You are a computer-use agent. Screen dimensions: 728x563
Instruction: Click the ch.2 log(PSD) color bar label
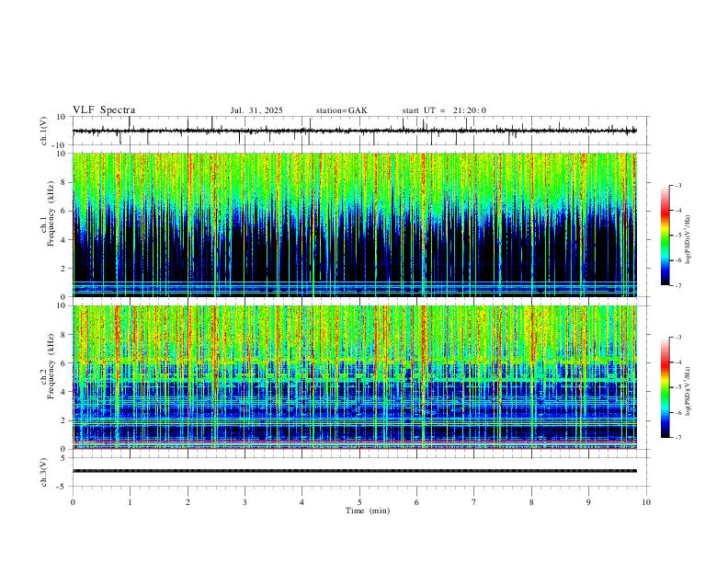pyautogui.click(x=688, y=391)
